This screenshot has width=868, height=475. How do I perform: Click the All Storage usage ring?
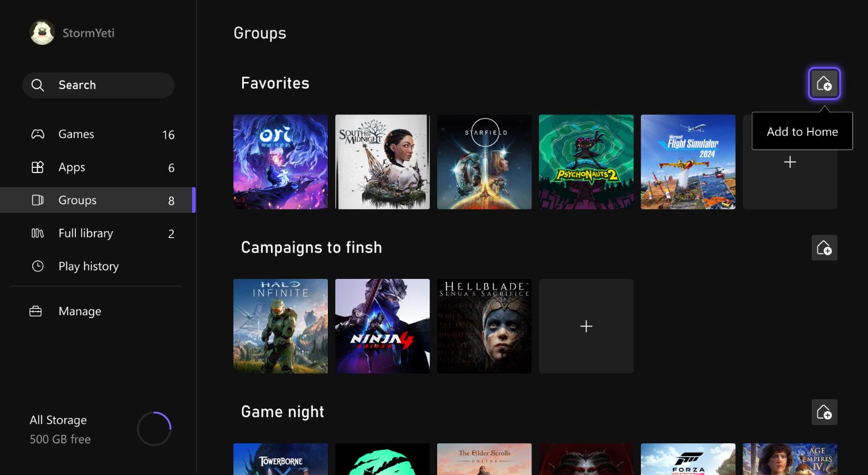pyautogui.click(x=154, y=429)
